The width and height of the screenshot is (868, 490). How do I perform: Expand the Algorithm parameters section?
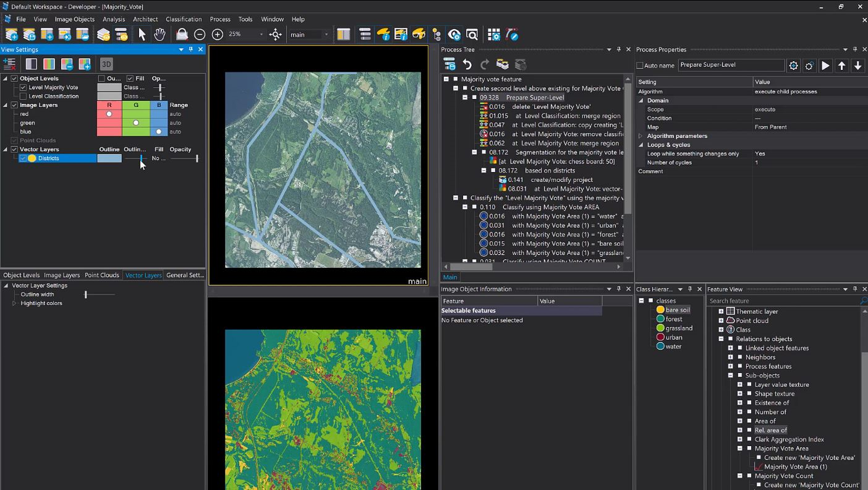click(x=640, y=136)
